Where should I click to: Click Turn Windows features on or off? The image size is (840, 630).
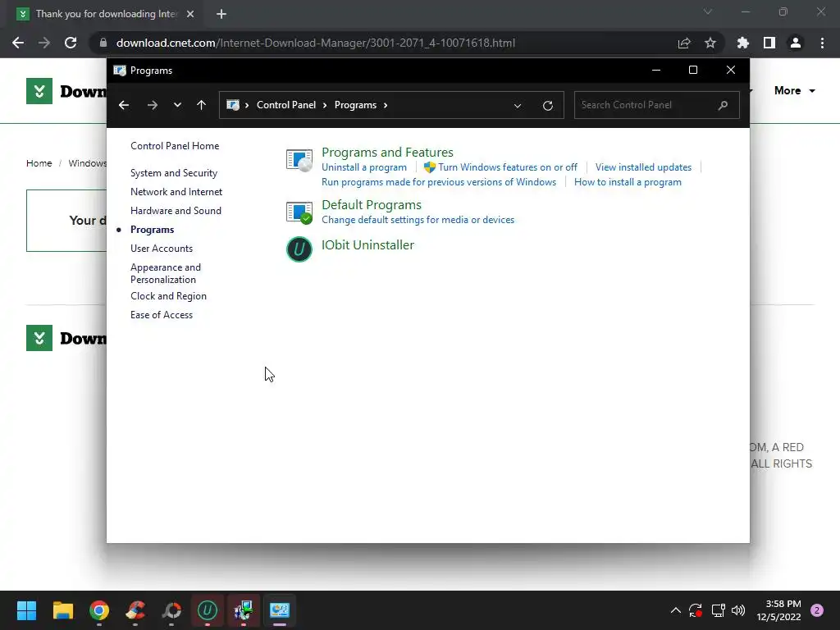click(x=507, y=167)
